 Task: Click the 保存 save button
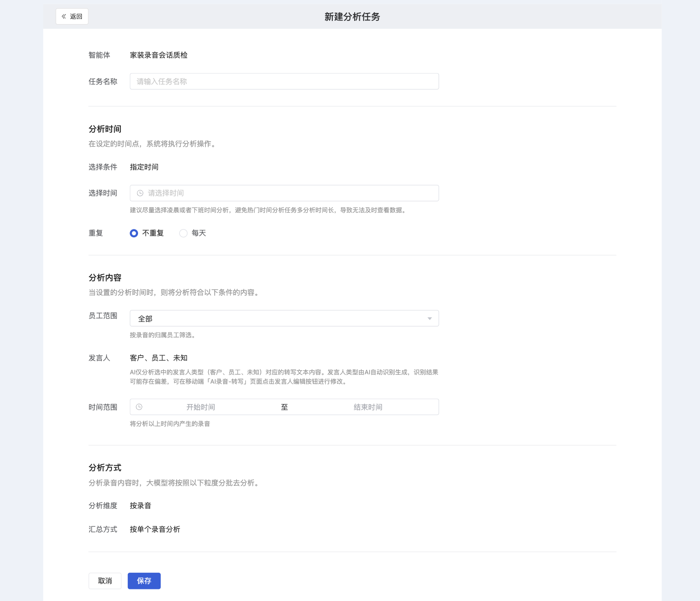(x=144, y=581)
